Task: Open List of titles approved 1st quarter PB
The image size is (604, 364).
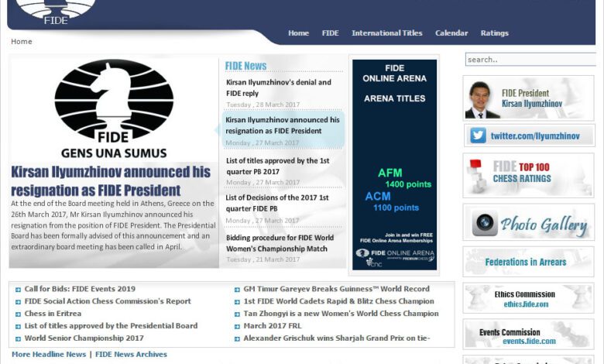Action: pyautogui.click(x=278, y=166)
